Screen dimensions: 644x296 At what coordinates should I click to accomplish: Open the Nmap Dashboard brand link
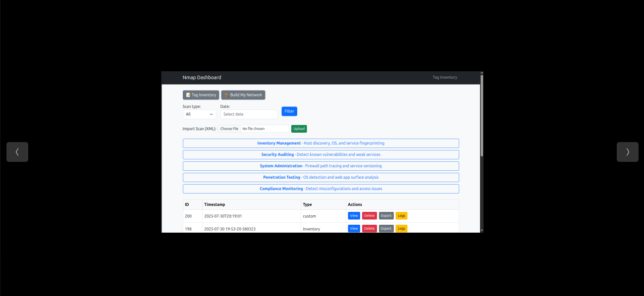pyautogui.click(x=202, y=78)
